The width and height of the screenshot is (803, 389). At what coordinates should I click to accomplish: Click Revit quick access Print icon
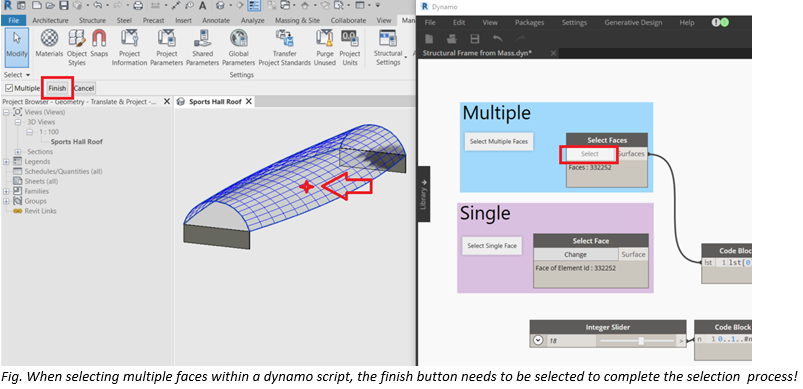coord(138,6)
